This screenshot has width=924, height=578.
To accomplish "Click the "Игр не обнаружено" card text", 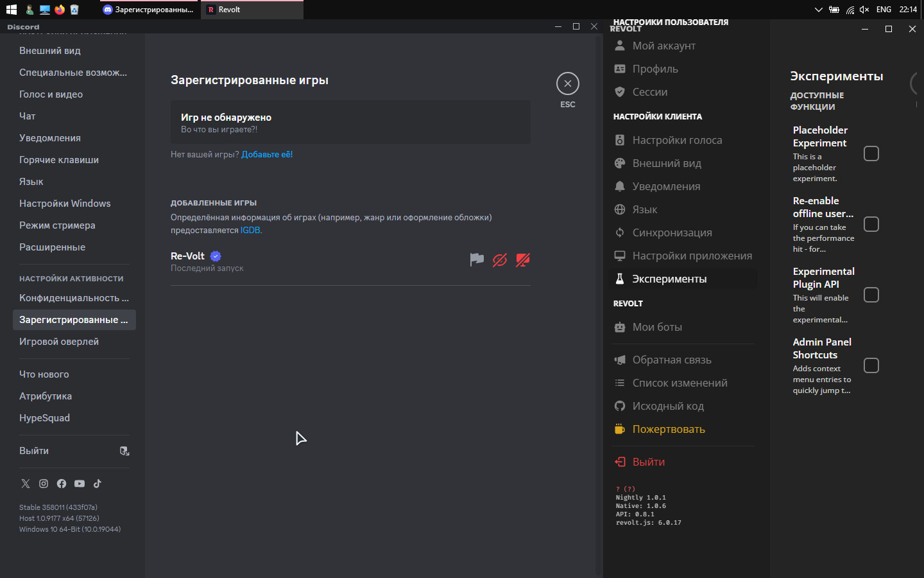I will (226, 118).
